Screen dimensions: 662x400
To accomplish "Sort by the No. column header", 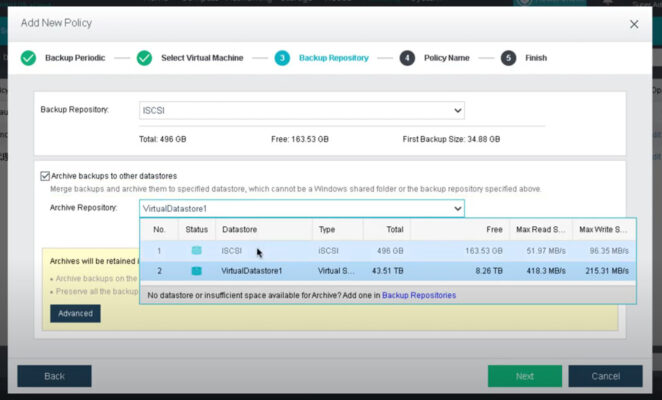I will coord(159,229).
